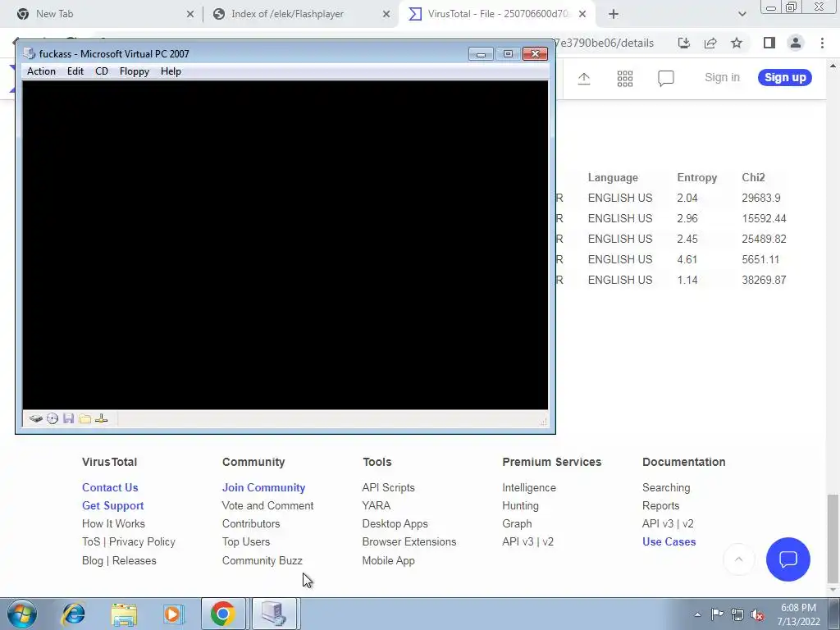The image size is (840, 630).
Task: Open the Action menu in Virtual PC
Action: pos(41,71)
